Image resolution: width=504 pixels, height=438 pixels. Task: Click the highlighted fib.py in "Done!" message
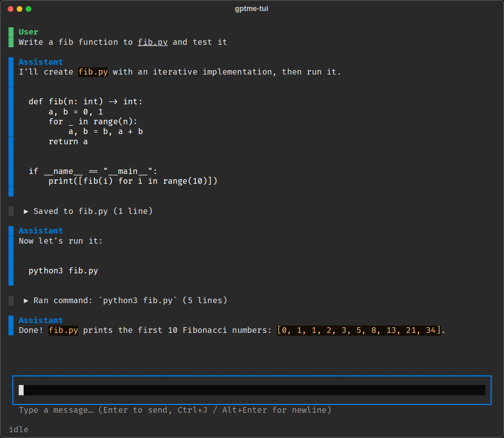pyautogui.click(x=64, y=330)
